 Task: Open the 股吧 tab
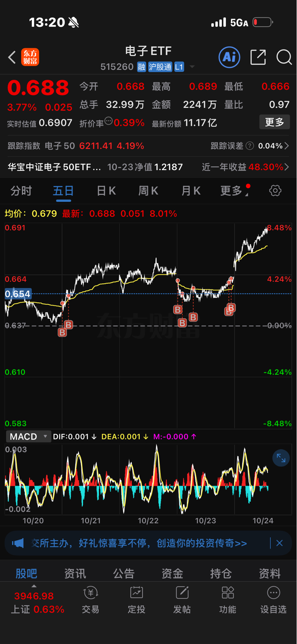[x=26, y=573]
